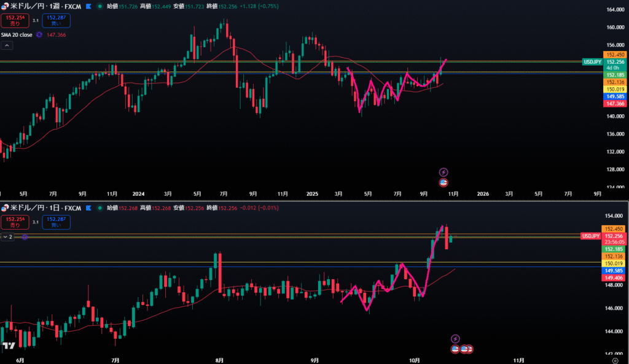Click the purple lightning event icon on weekly chart
Viewport: 629px width, 364px height.
pos(444,172)
